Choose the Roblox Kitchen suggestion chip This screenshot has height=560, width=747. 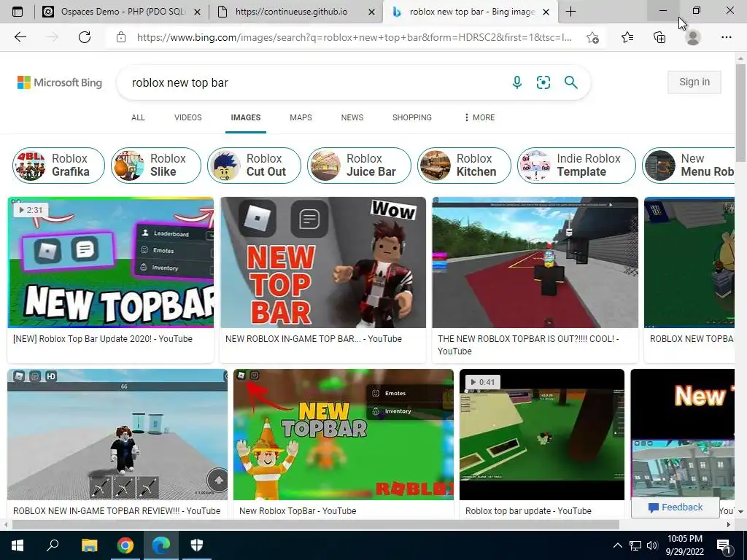click(463, 166)
